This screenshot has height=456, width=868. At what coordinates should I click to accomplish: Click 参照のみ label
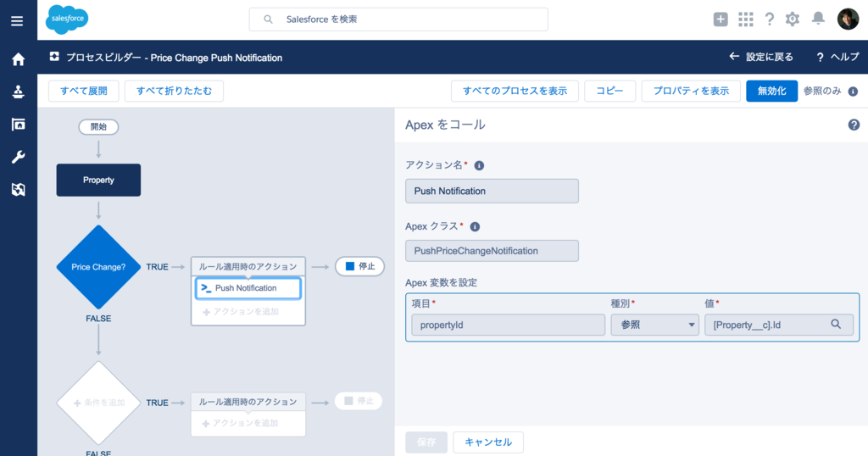point(822,92)
